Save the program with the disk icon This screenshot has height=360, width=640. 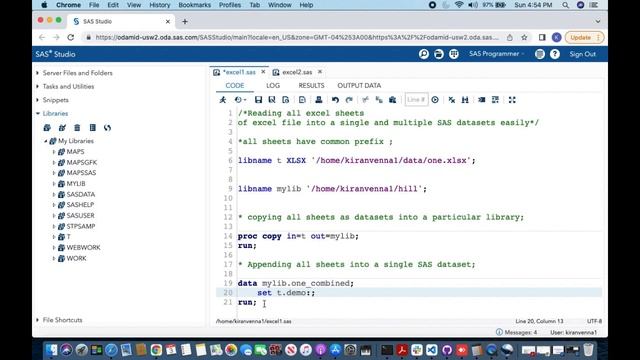point(258,100)
